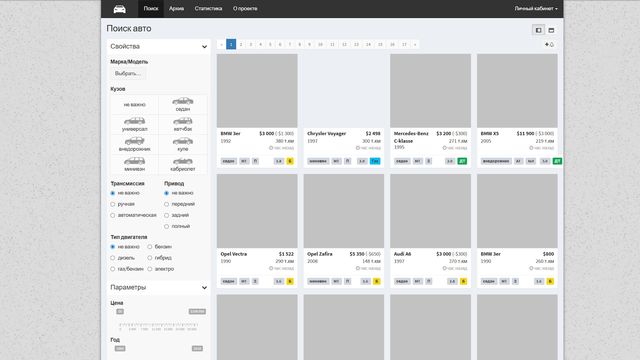This screenshot has height=360, width=640.
Task: Click the $11 900 price on BMW X5
Action: (525, 133)
